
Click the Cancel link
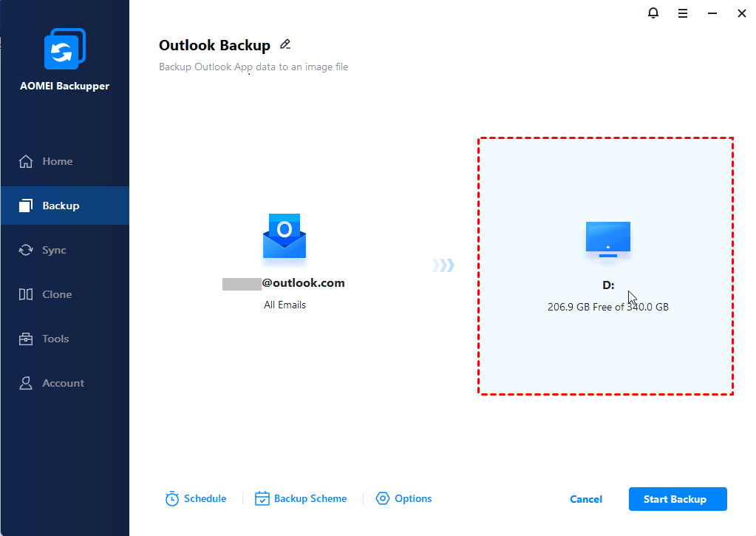[x=586, y=499]
